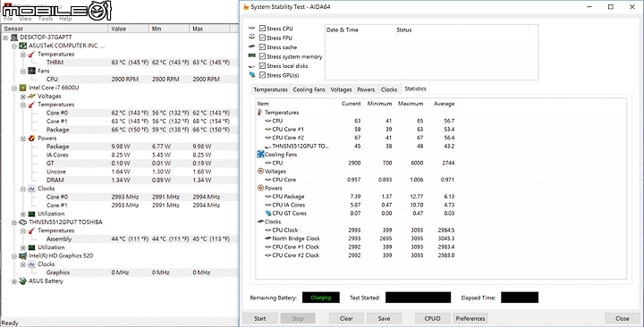Screen dimensions: 644x327
Task: Toggle the Stress FPU checkbox
Action: pos(262,38)
